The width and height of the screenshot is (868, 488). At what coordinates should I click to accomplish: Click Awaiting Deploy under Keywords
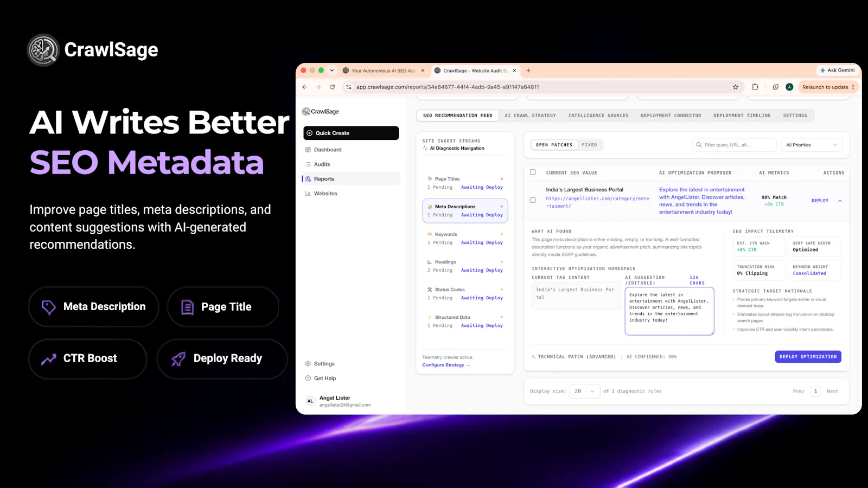click(x=482, y=243)
